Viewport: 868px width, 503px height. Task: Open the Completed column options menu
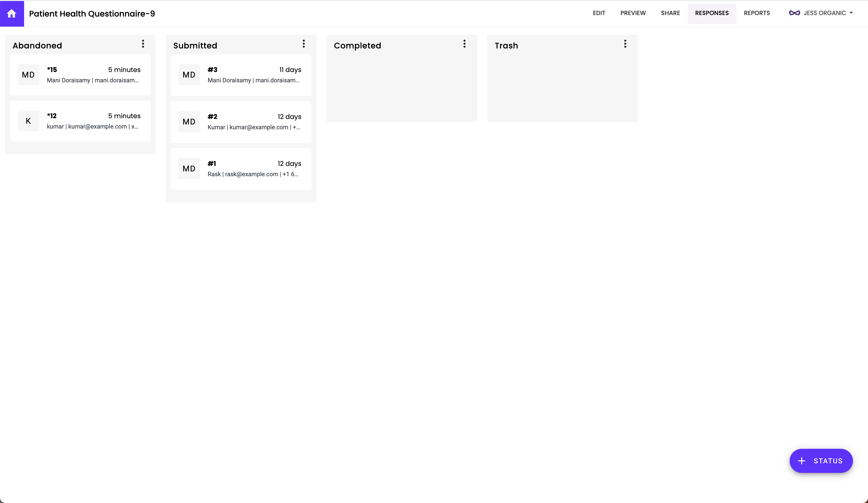point(464,44)
